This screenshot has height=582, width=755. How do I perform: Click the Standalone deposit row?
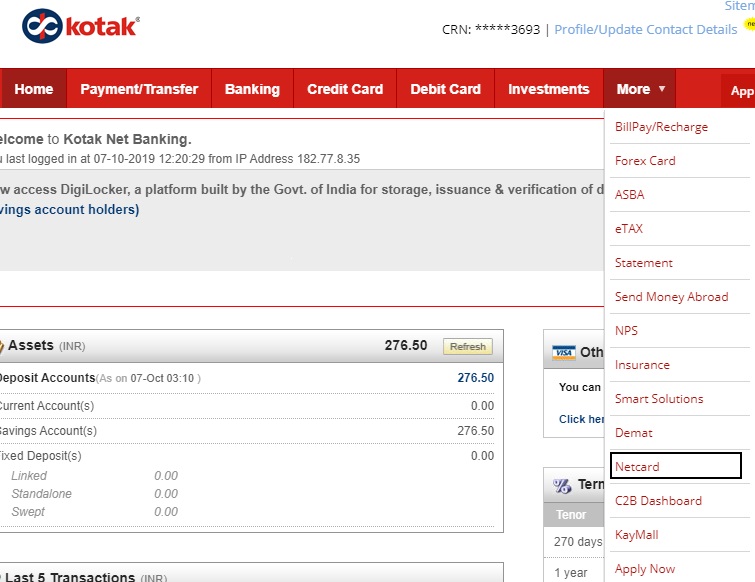(x=95, y=494)
